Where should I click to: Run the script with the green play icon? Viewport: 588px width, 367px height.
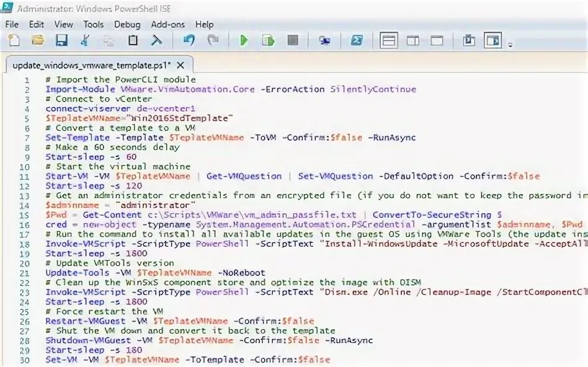tap(244, 40)
